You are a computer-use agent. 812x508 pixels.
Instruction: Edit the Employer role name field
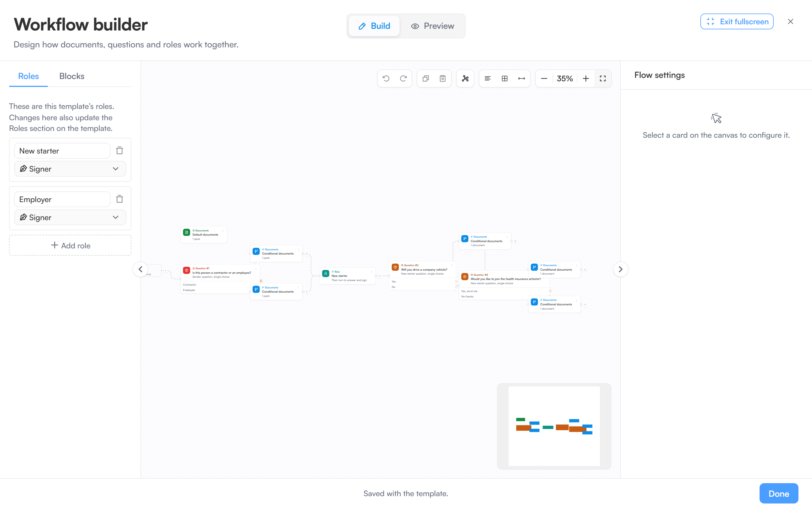62,199
